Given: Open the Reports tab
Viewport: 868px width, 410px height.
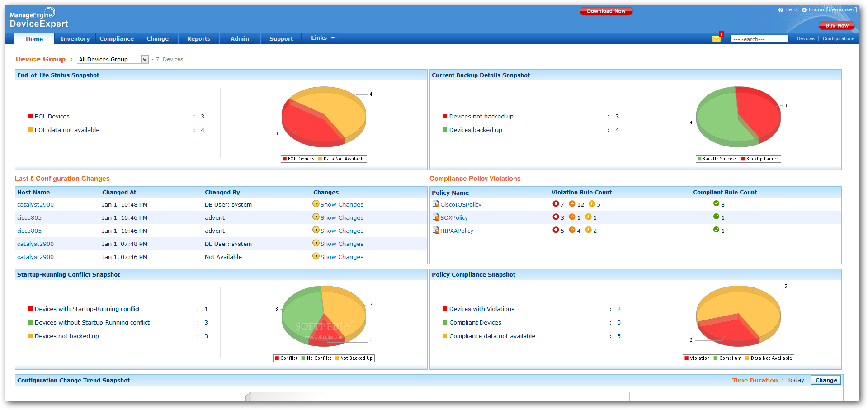Looking at the screenshot, I should [198, 39].
